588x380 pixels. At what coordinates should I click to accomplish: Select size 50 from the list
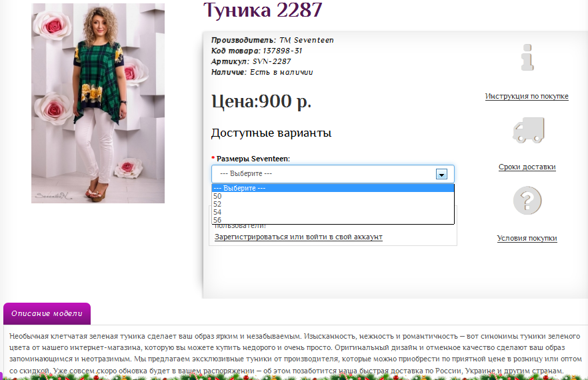(x=333, y=196)
